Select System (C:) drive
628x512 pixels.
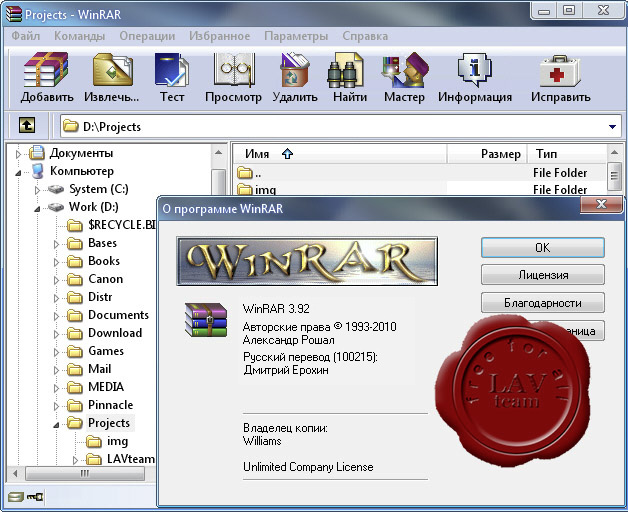[x=99, y=189]
